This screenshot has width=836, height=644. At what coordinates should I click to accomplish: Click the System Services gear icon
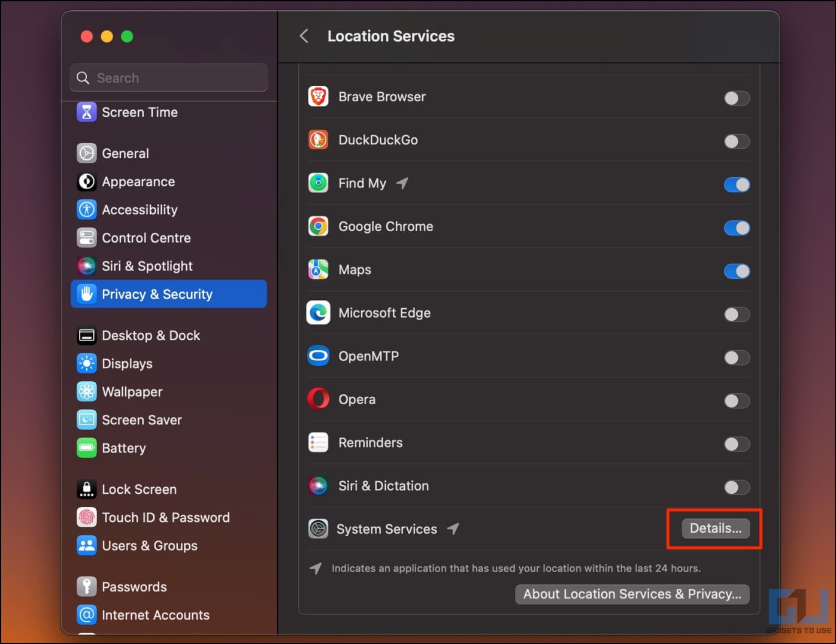click(318, 529)
